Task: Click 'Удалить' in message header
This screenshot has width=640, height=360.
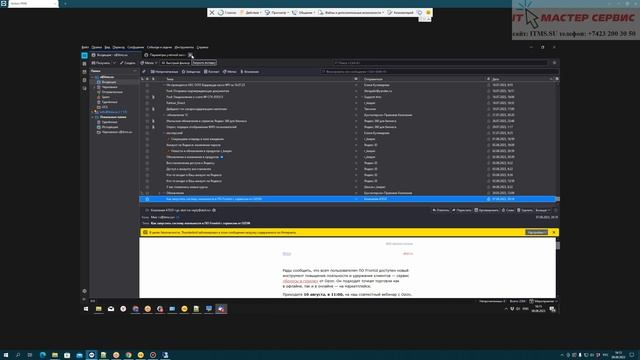Action: [x=525, y=210]
